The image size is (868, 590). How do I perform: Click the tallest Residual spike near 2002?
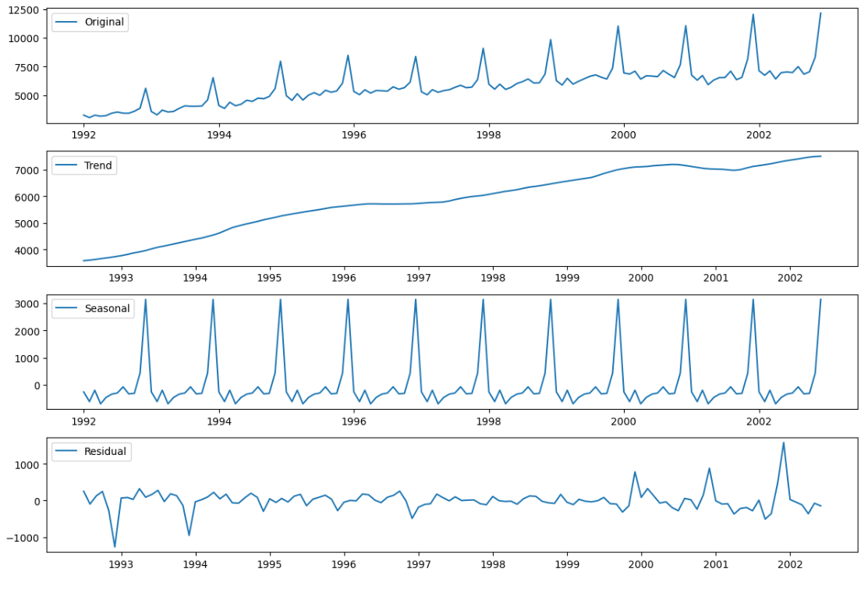click(784, 442)
